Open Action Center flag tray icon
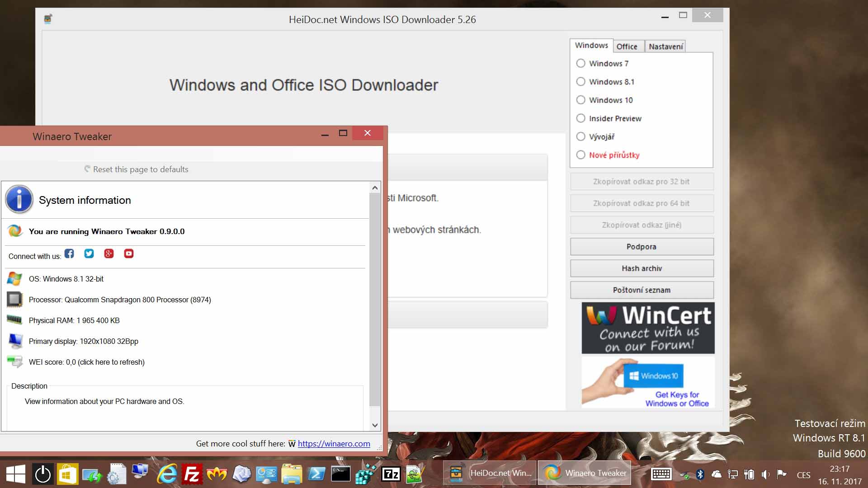868x488 pixels. [781, 474]
